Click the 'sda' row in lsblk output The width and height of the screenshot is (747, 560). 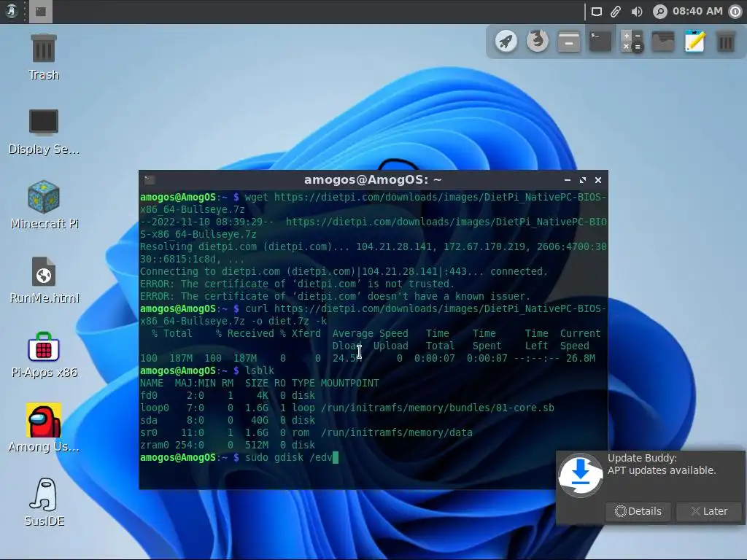228,421
